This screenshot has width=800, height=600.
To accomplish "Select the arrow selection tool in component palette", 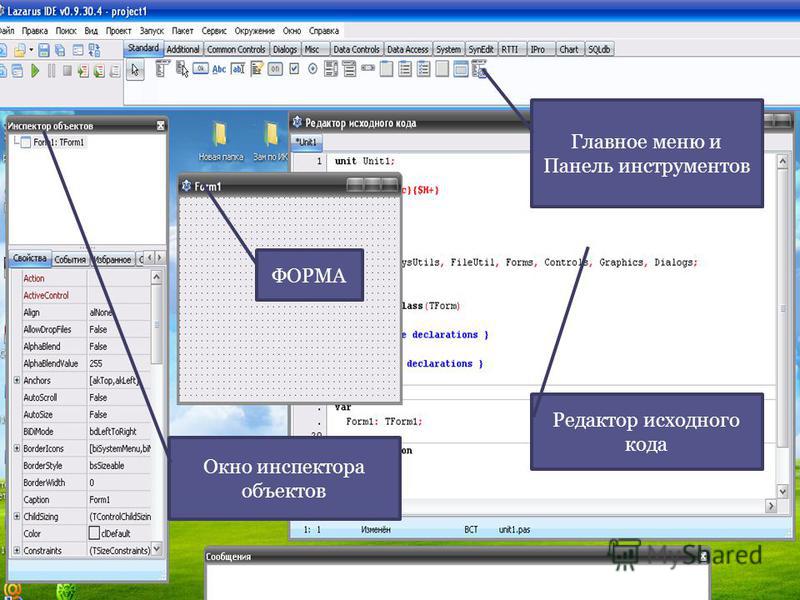I will (x=135, y=69).
